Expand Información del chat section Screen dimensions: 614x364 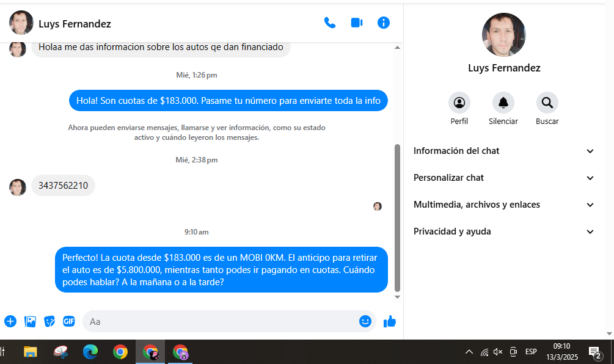(504, 151)
